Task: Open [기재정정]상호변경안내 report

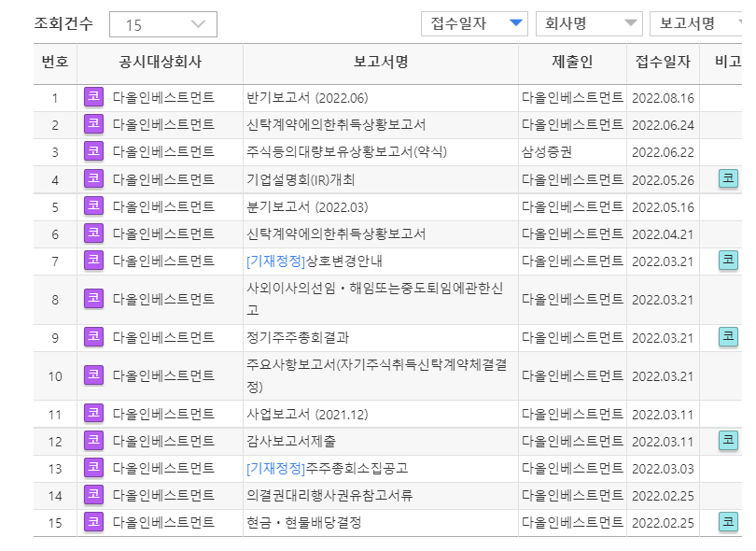Action: point(315,261)
